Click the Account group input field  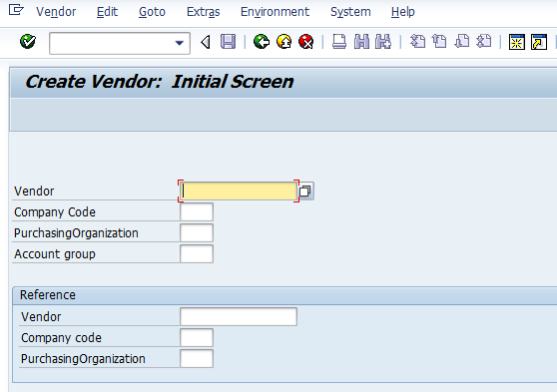pos(197,254)
